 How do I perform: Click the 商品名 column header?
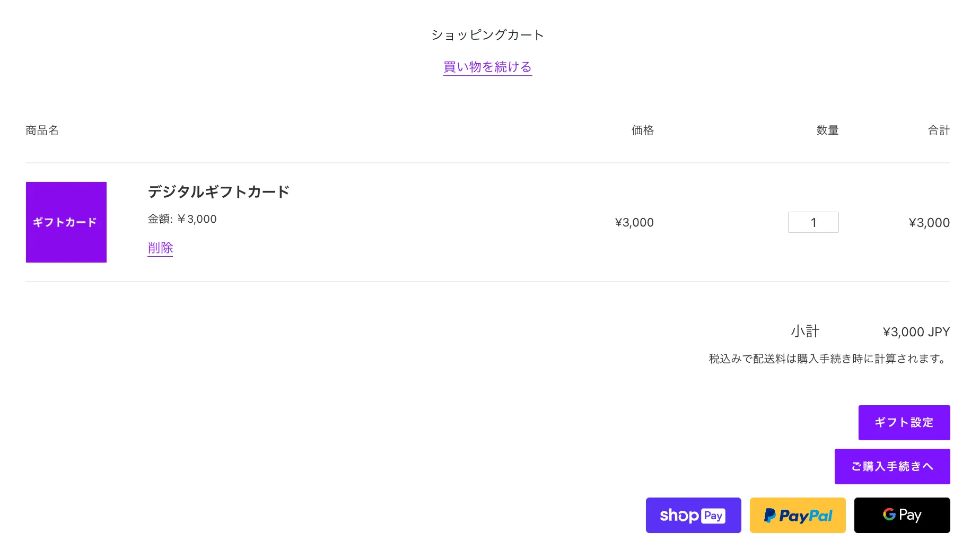[x=42, y=130]
